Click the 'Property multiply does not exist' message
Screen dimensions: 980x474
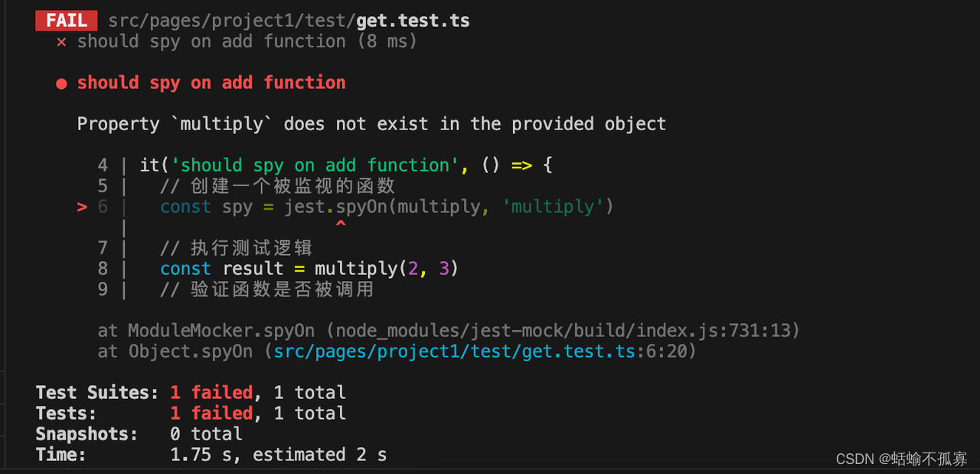point(371,124)
